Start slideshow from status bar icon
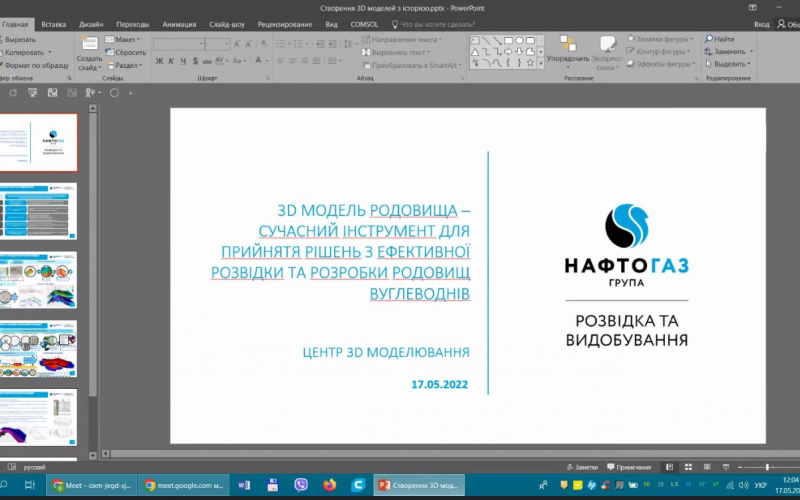 pyautogui.click(x=726, y=467)
